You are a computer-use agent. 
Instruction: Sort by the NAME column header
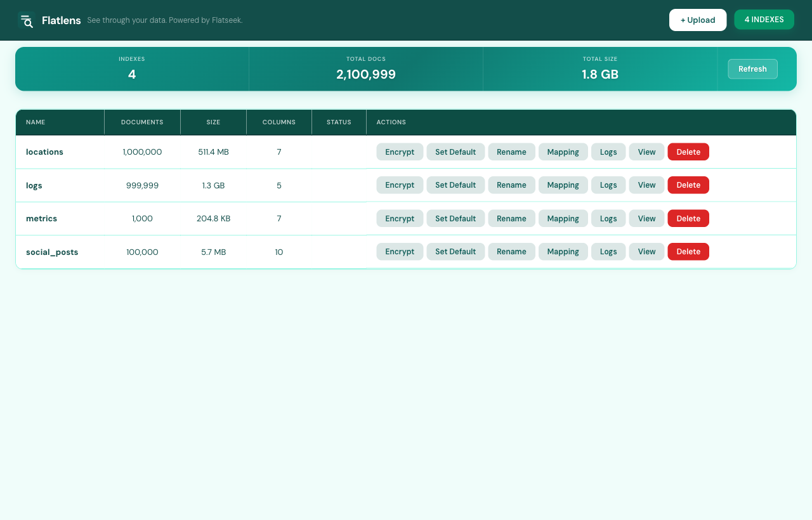[36, 122]
